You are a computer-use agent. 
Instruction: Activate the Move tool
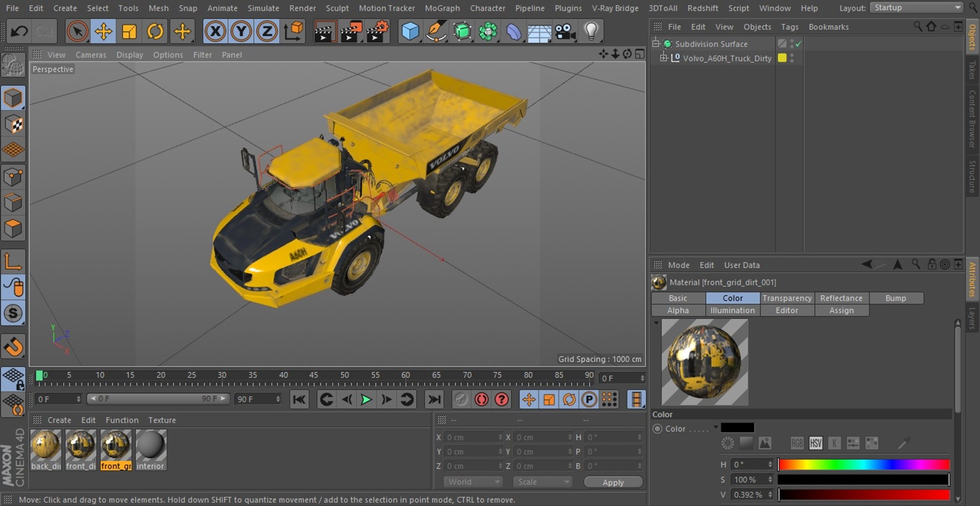click(103, 32)
